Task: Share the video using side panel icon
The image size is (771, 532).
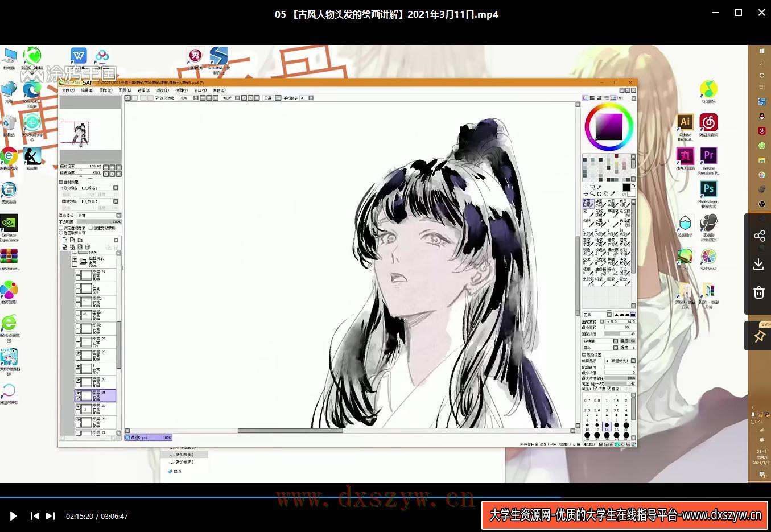Action: [758, 236]
